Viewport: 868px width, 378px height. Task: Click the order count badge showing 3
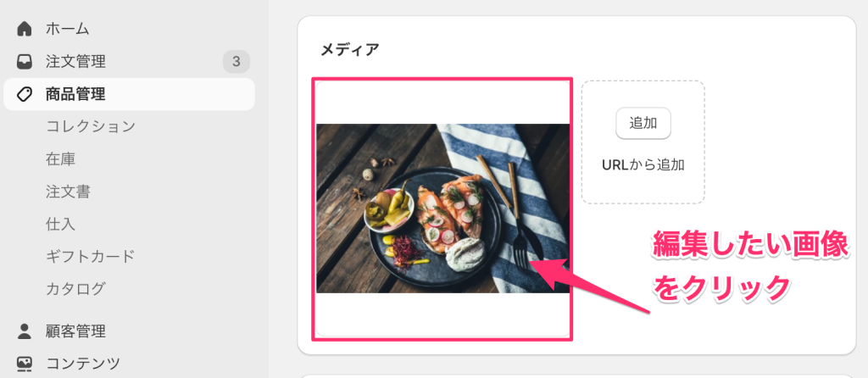(x=236, y=61)
